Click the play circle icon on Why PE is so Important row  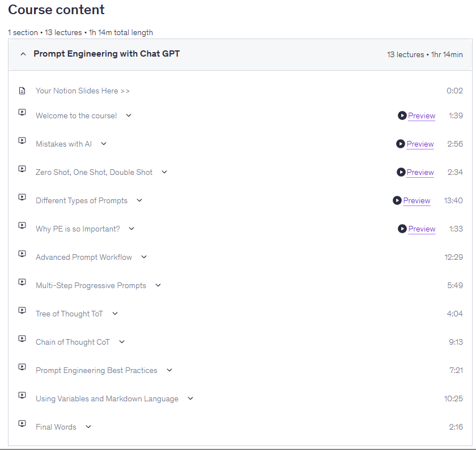[x=402, y=229]
